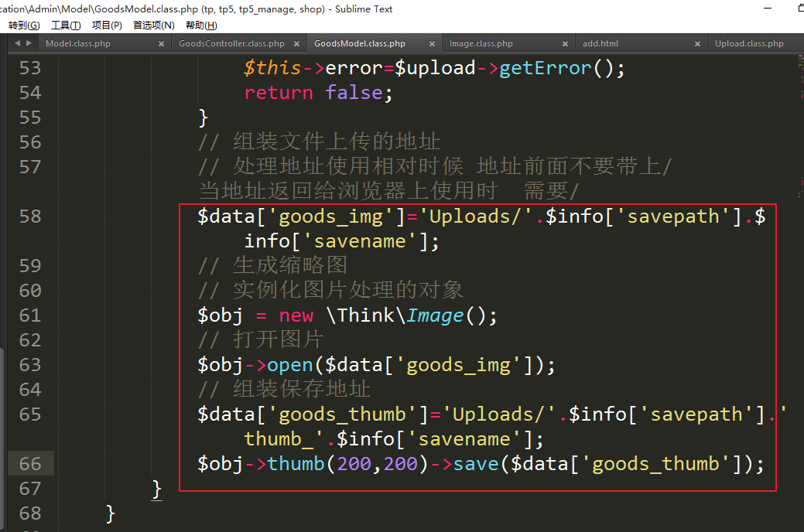804x532 pixels.
Task: Open the 首选项(N) menu
Action: (154, 26)
